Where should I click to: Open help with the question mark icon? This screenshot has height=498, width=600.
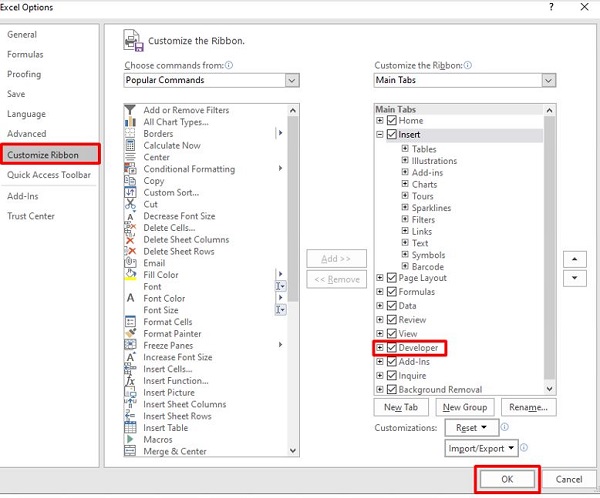point(551,7)
